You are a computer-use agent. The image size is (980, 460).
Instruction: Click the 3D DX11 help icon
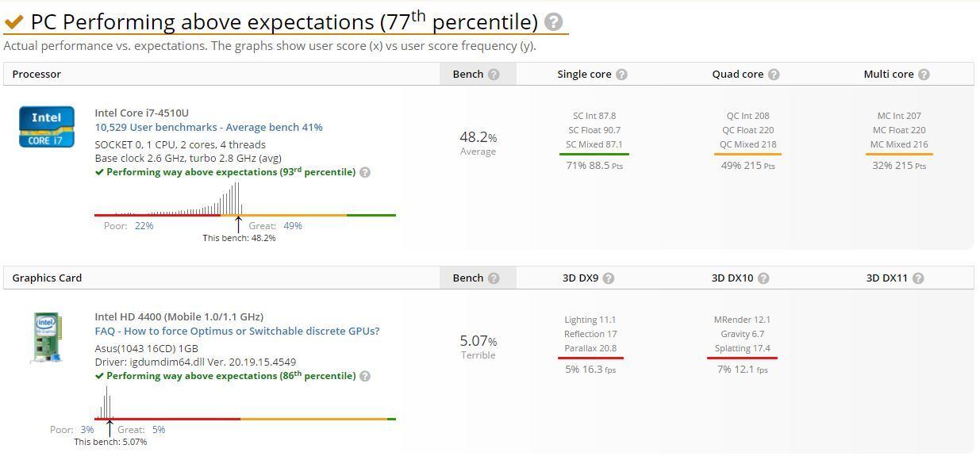point(918,278)
